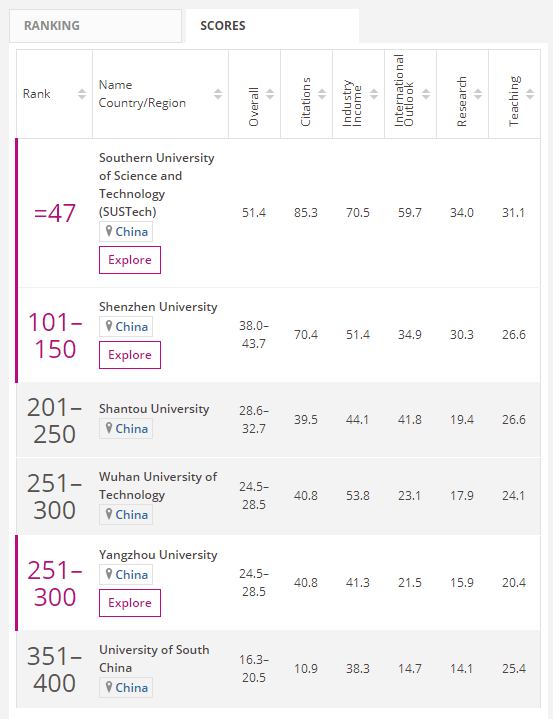Viewport: 553px width, 719px height.
Task: Sort by International Outlook arrows
Action: point(426,94)
